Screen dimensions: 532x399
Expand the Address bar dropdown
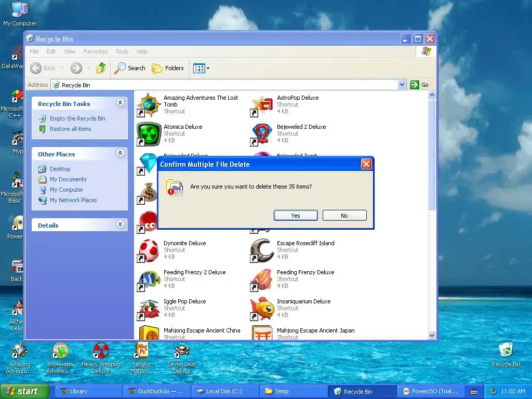(x=402, y=85)
